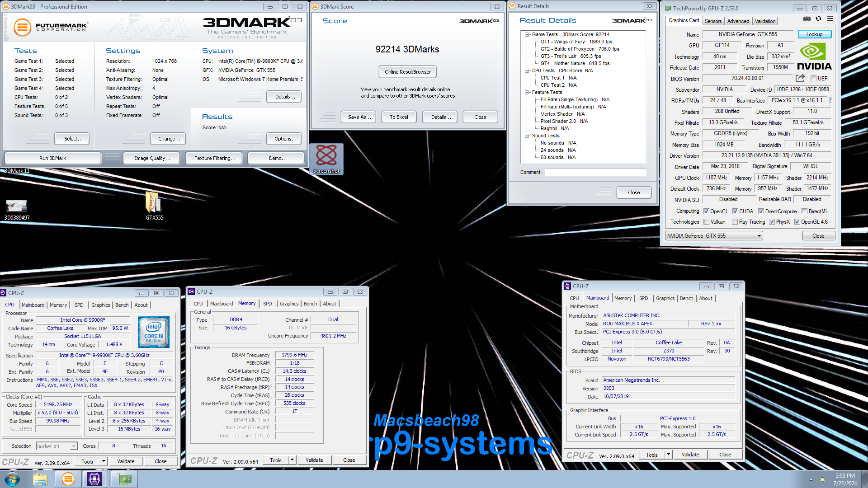The image size is (868, 488).
Task: Click the To Excel button
Action: pyautogui.click(x=399, y=117)
